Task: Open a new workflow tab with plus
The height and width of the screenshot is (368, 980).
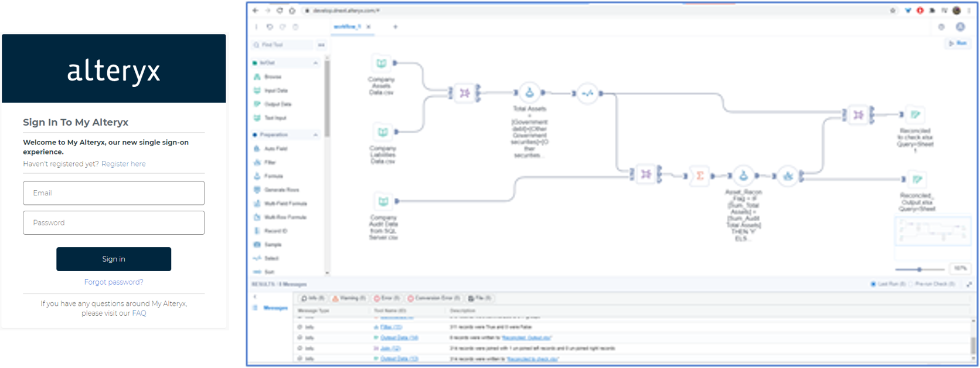Action: coord(395,27)
